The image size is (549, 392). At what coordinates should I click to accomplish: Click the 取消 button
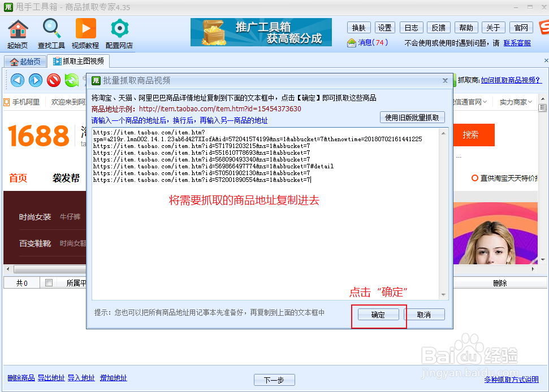(424, 315)
